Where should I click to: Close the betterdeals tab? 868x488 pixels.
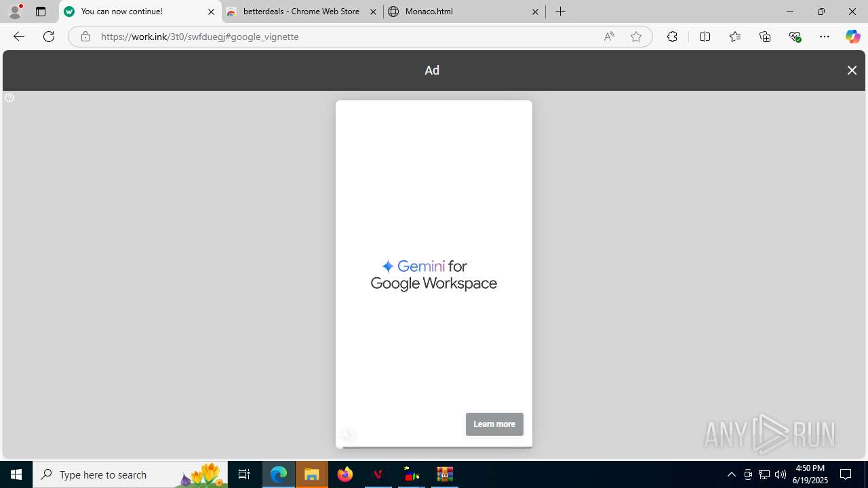(373, 12)
